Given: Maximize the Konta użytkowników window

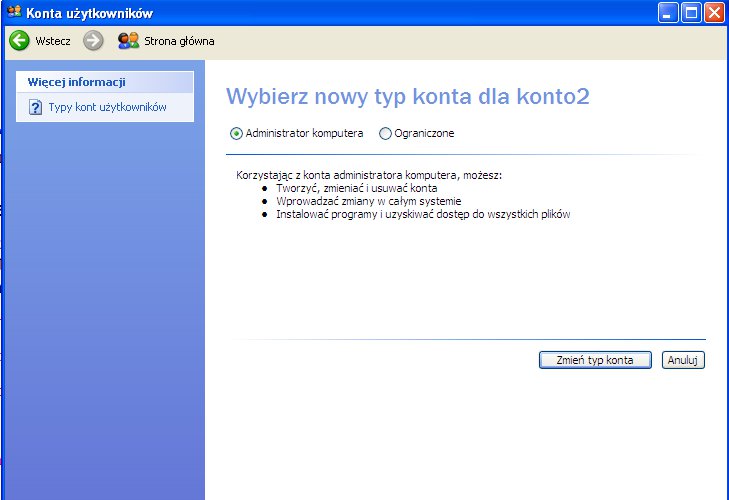Looking at the screenshot, I should (x=691, y=12).
